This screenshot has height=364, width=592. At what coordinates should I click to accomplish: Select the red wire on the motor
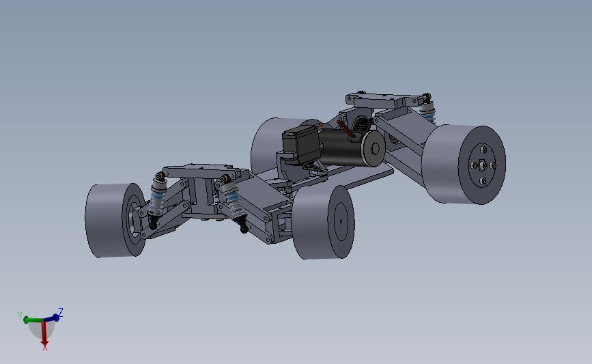[345, 129]
